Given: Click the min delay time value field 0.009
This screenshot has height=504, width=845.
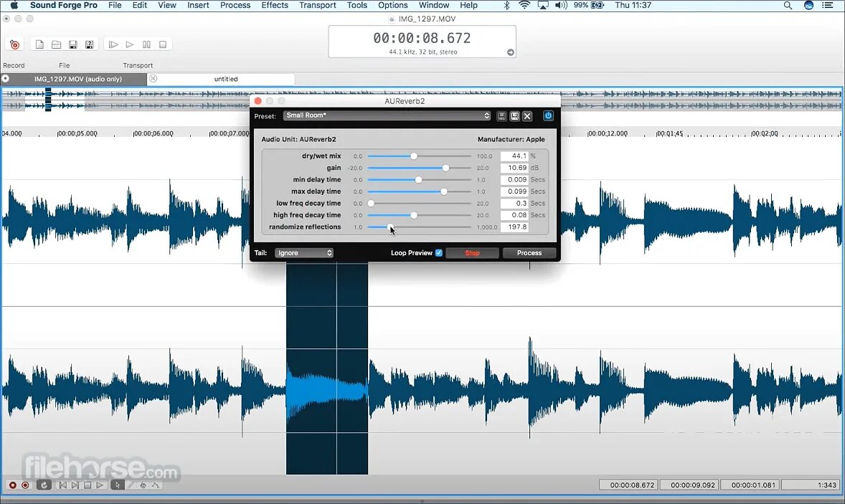Looking at the screenshot, I should 514,180.
